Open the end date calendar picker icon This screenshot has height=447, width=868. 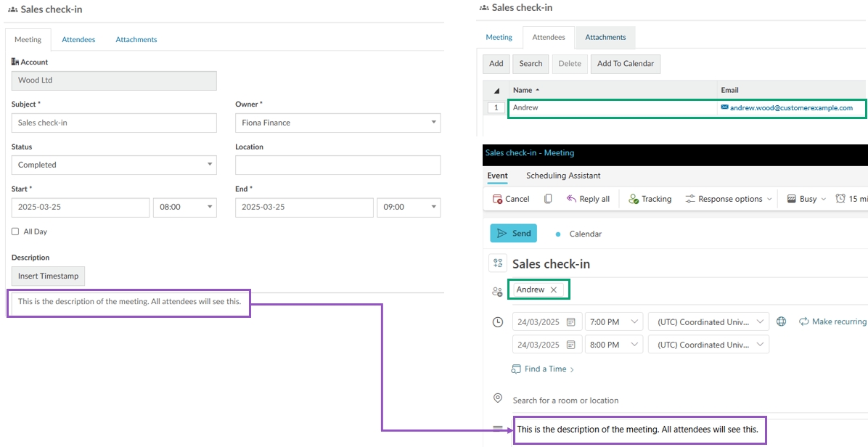(x=571, y=345)
